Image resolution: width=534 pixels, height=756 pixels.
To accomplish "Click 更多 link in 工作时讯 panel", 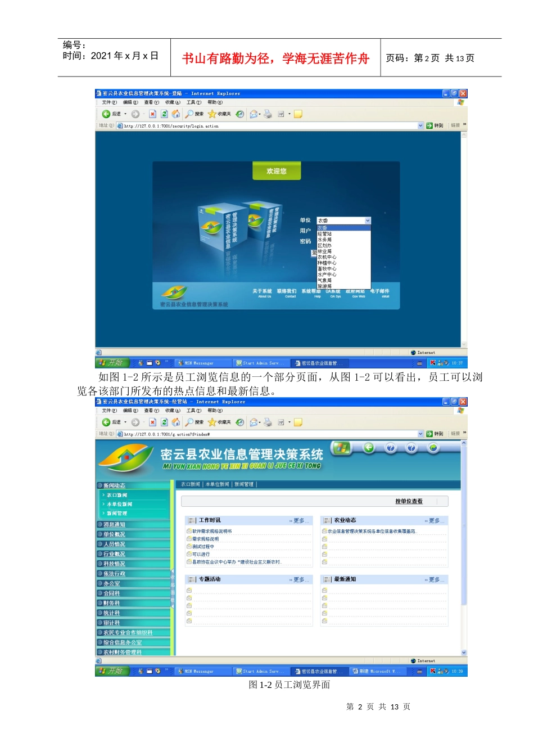I will point(298,521).
